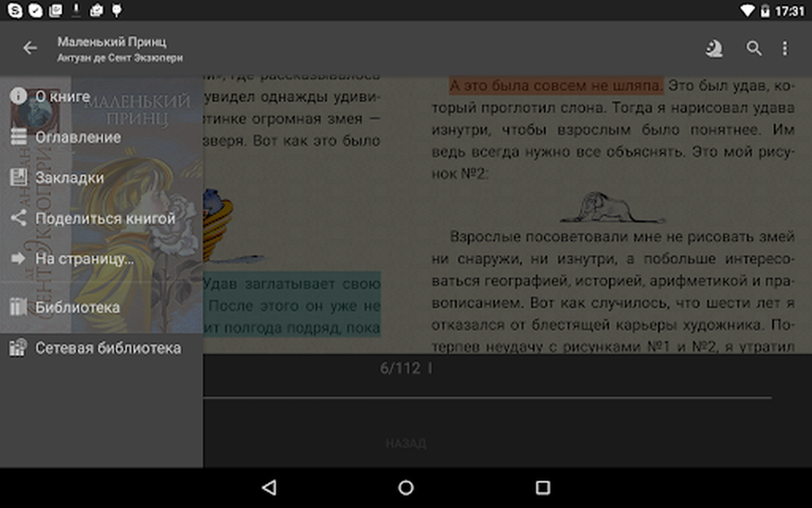812x508 pixels.
Task: Click the share icon beside Поделиться книгой
Action: [x=18, y=217]
